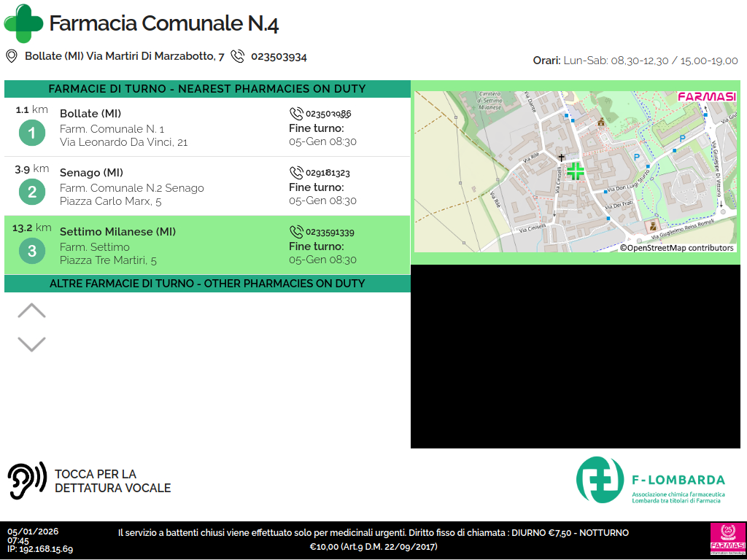Screen dimensions: 747x560
Task: Click phone icon for Farm. Settimo
Action: point(296,232)
